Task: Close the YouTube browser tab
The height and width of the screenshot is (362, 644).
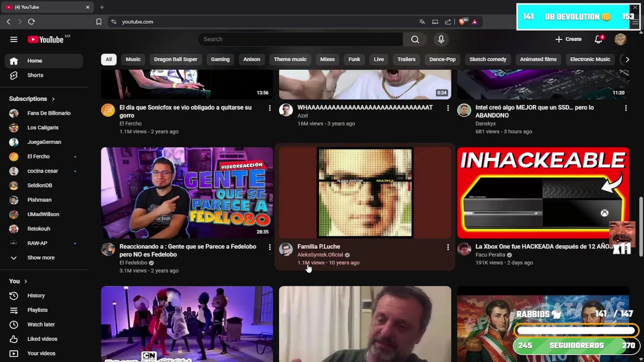Action: coord(88,7)
